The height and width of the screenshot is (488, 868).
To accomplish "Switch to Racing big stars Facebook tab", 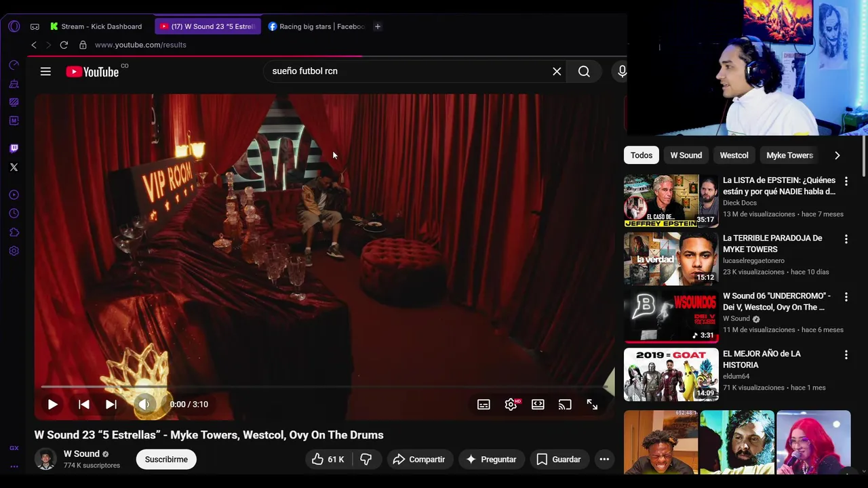I will (x=316, y=26).
